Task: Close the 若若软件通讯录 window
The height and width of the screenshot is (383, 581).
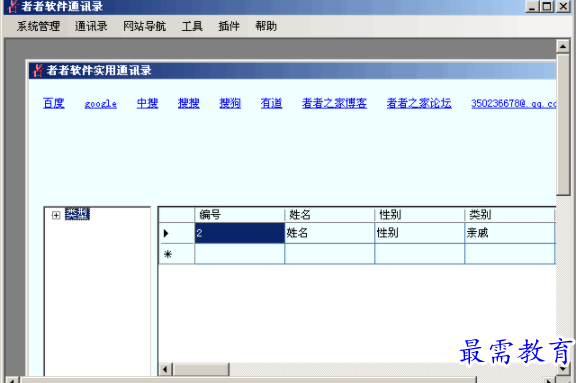Action: (564, 6)
